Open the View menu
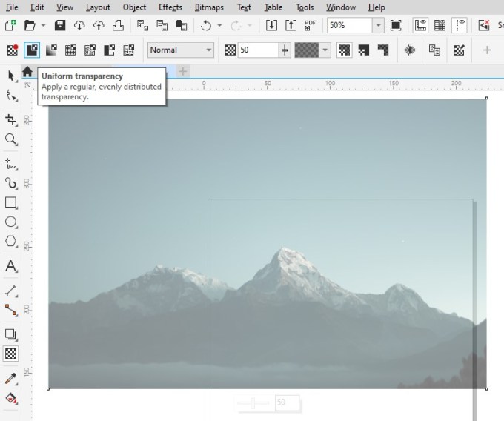504x421 pixels. [65, 7]
